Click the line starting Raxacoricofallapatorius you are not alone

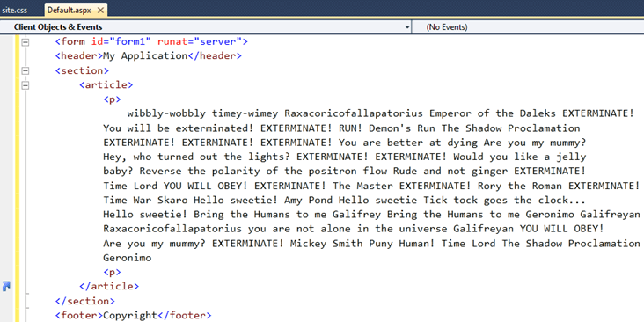tap(353, 229)
